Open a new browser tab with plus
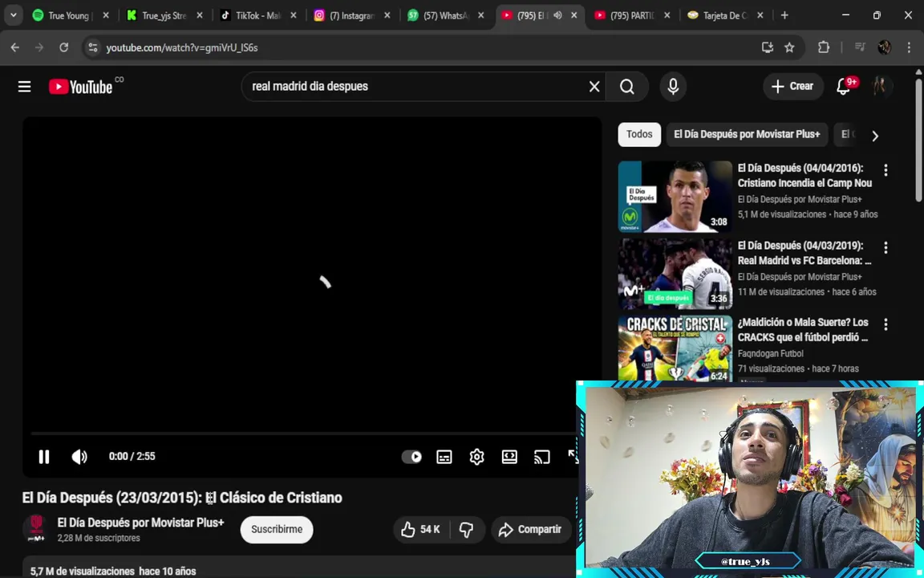The height and width of the screenshot is (578, 924). click(784, 15)
